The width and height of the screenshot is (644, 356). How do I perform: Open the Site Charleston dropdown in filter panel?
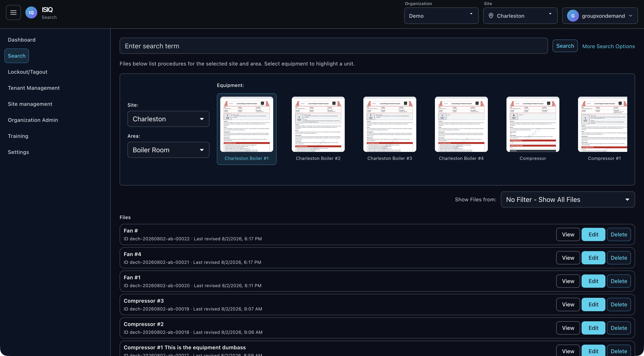tap(168, 119)
